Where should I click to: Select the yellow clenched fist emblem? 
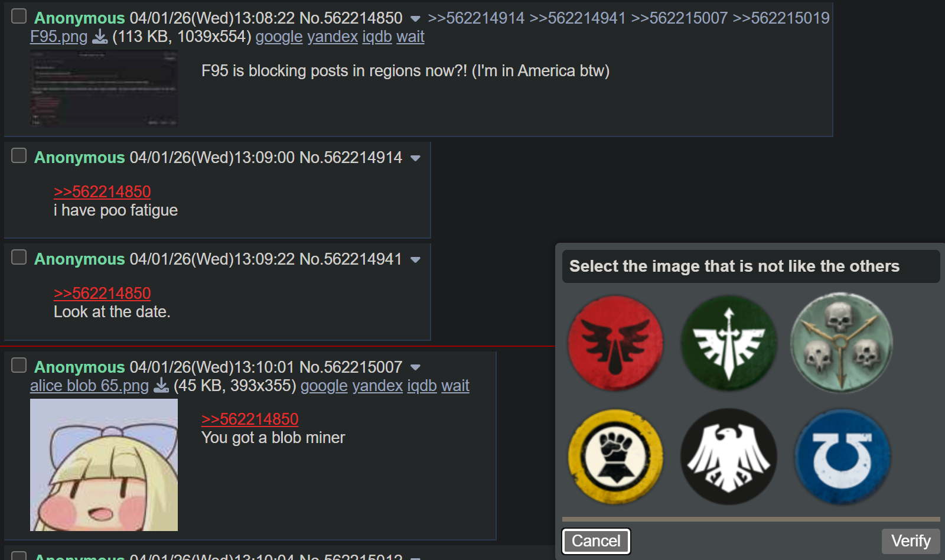615,457
